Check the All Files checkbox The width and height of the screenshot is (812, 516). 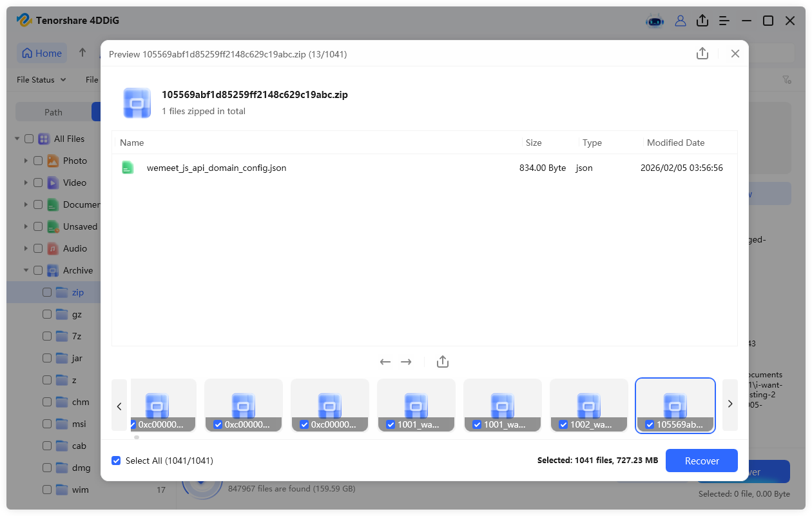pyautogui.click(x=29, y=139)
